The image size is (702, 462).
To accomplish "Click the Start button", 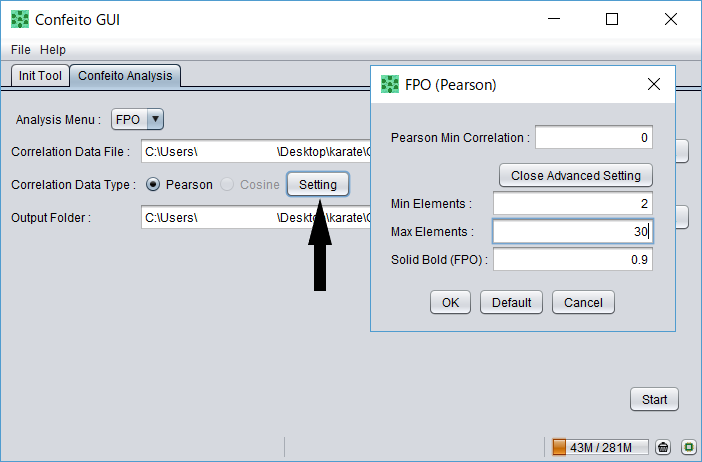I will pyautogui.click(x=654, y=399).
